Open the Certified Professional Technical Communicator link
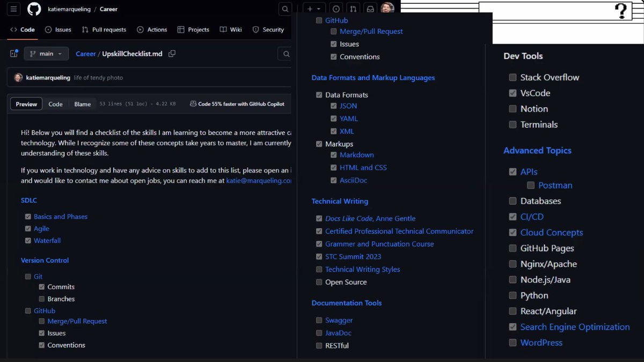 399,231
